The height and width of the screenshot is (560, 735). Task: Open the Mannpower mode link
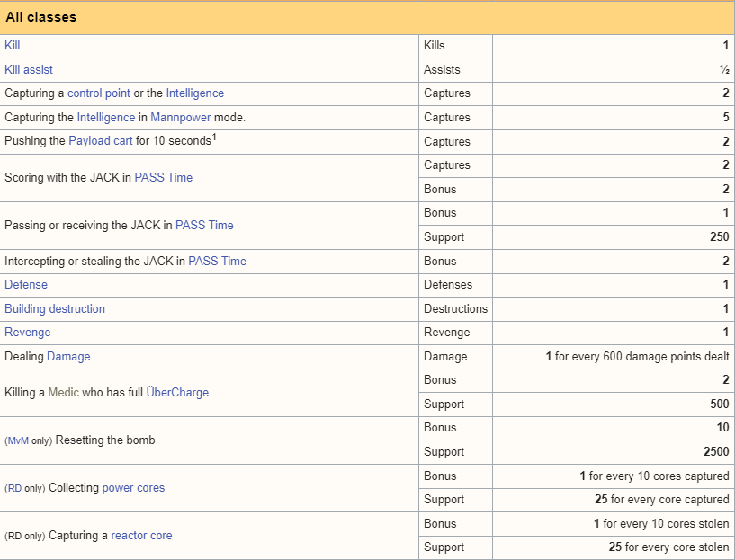181,118
